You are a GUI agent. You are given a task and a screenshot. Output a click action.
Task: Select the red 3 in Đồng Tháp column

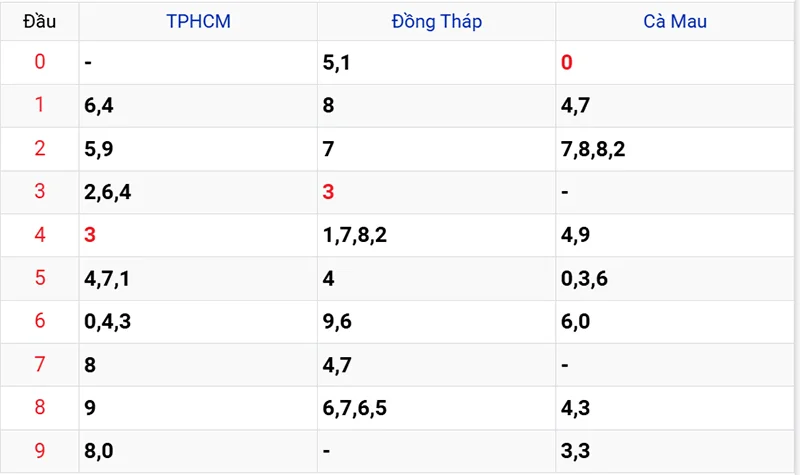click(329, 192)
